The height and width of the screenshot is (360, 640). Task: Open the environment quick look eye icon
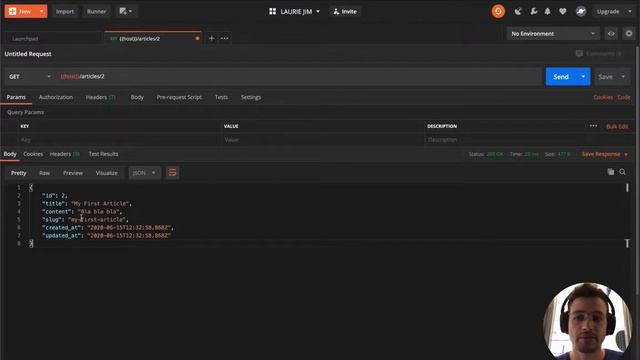click(611, 33)
